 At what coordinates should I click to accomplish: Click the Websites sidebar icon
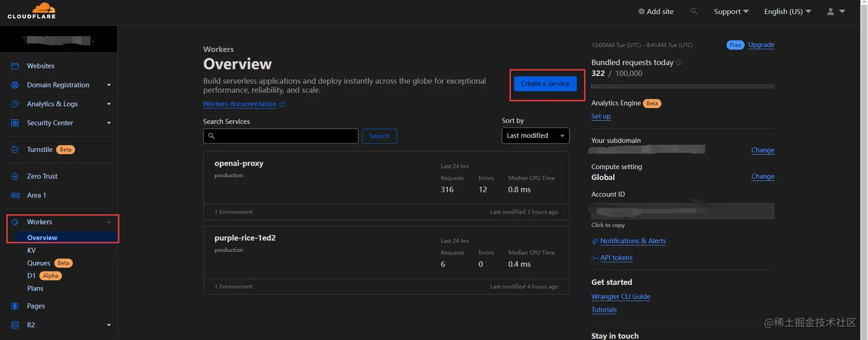click(15, 66)
